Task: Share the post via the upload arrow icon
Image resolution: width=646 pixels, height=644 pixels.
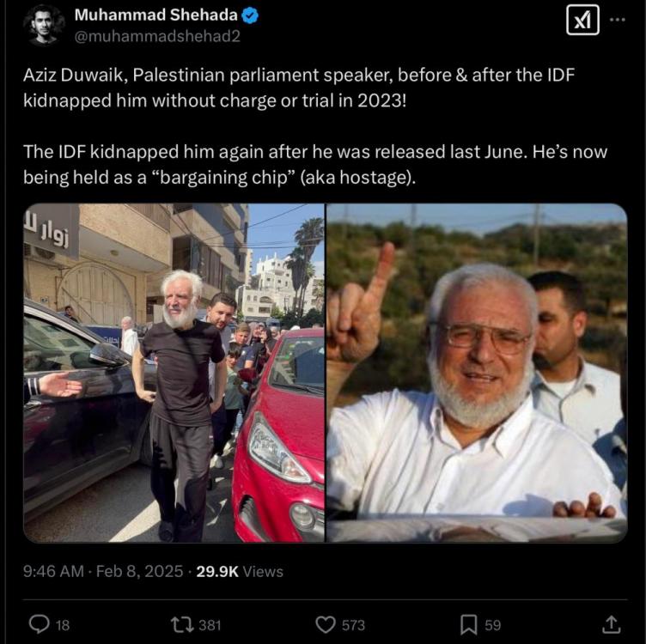Action: click(x=611, y=624)
